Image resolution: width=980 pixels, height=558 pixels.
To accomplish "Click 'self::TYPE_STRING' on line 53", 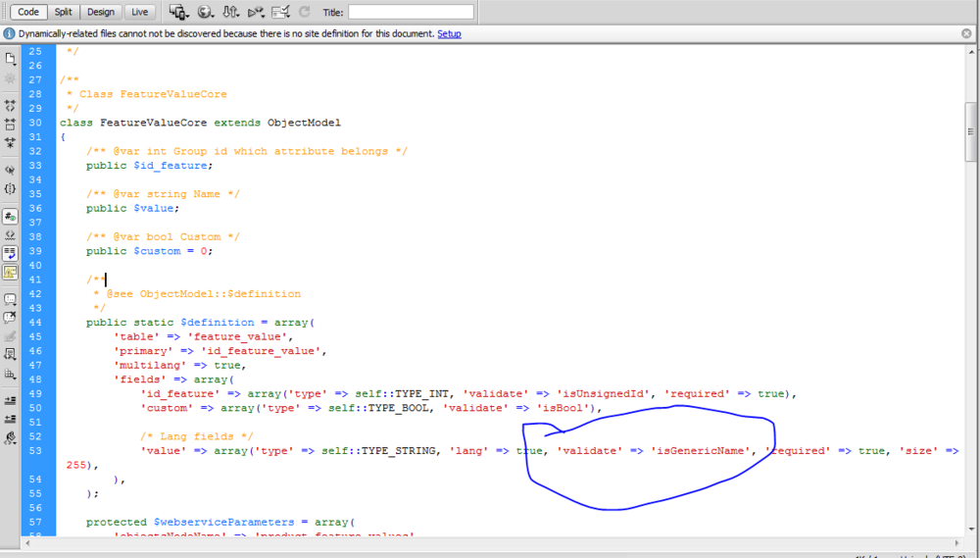I will [378, 450].
